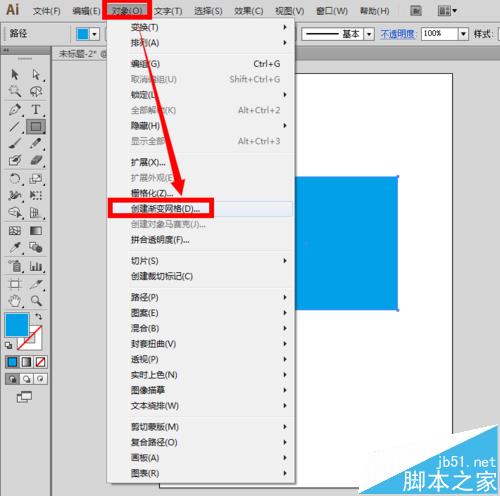Select the Selection tool (black arrow)
This screenshot has width=500, height=496.
coord(15,74)
